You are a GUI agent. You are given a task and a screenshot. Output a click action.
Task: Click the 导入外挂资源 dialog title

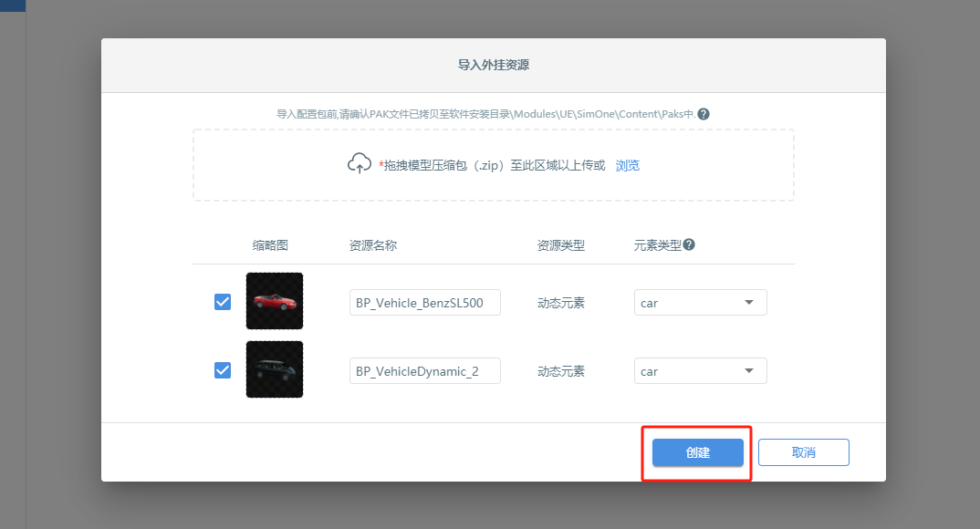[494, 65]
